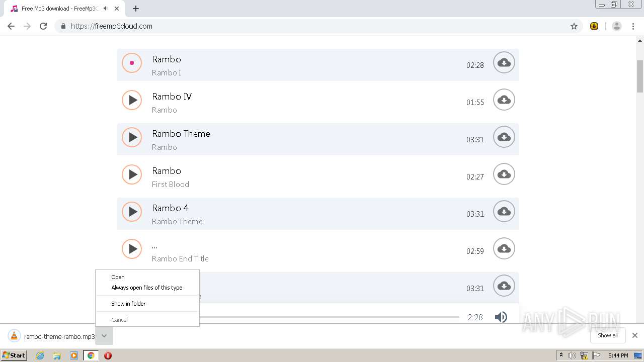Viewport: 644px width, 362px height.
Task: Play the Rambo IV track
Action: [132, 100]
